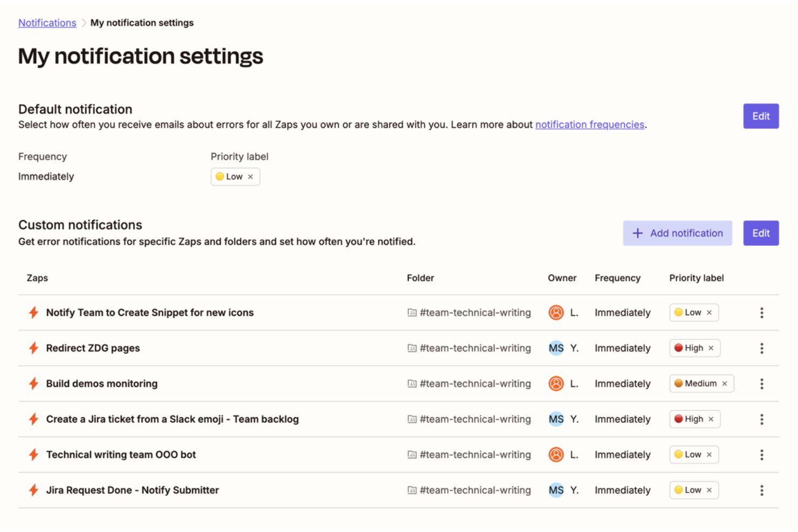
Task: Click the Owner column header
Action: tap(562, 278)
